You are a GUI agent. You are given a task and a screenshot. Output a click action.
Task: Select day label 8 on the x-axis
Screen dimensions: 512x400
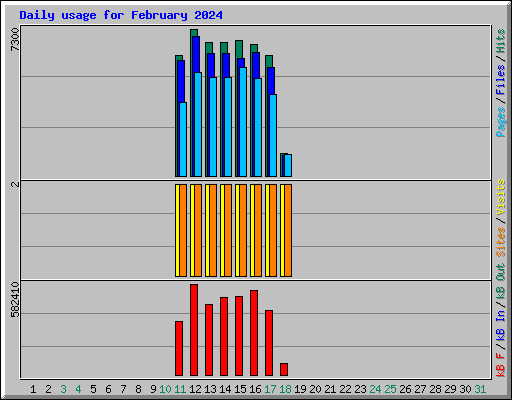tap(138, 389)
